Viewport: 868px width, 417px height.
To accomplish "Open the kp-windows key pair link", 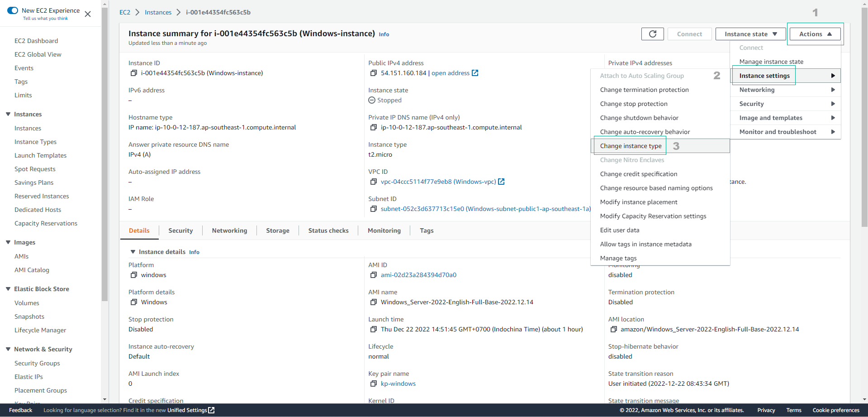I will click(398, 383).
